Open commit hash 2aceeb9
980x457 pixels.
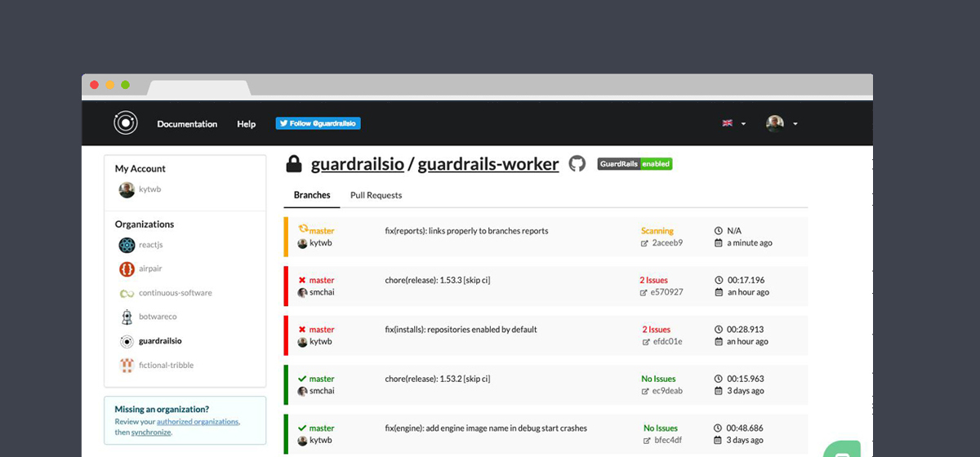tap(667, 243)
